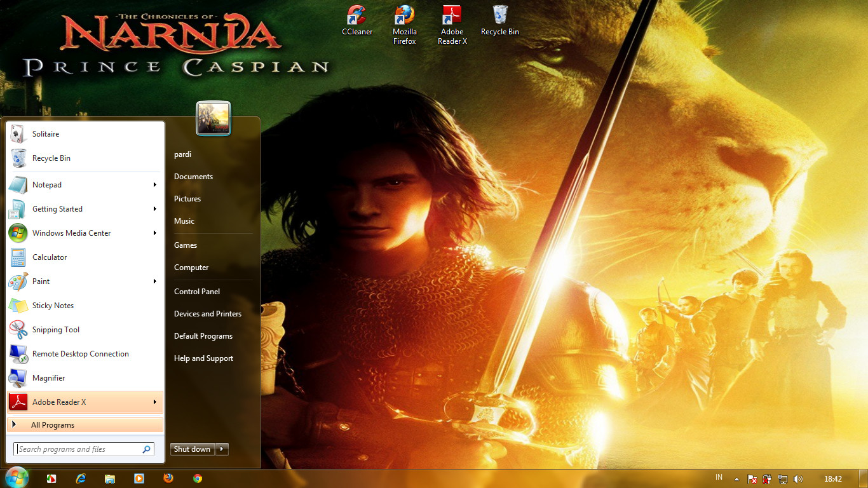
Task: Open the FastStone Capture taskbar icon
Action: 52,478
